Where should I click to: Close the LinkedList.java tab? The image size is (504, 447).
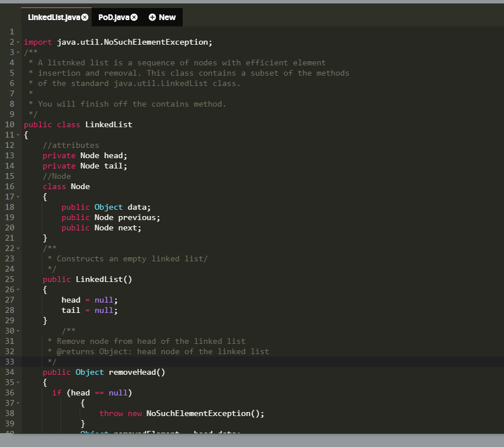[x=85, y=17]
